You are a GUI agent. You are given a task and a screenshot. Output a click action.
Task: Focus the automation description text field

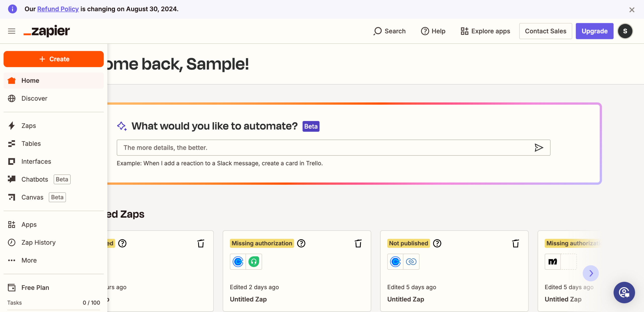click(x=325, y=148)
